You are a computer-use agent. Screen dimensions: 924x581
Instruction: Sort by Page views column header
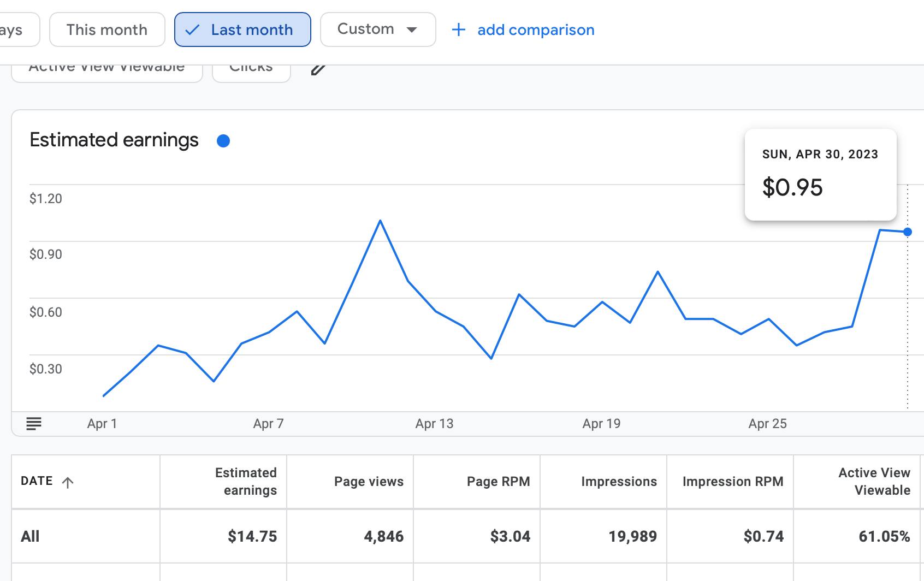click(369, 482)
